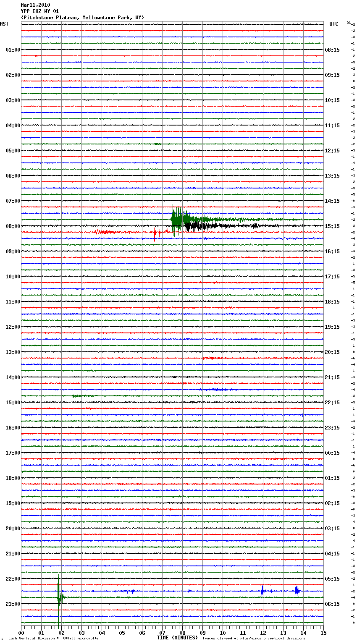Select the 06:00 MST time label
This screenshot has height=644, width=357.
[13, 176]
